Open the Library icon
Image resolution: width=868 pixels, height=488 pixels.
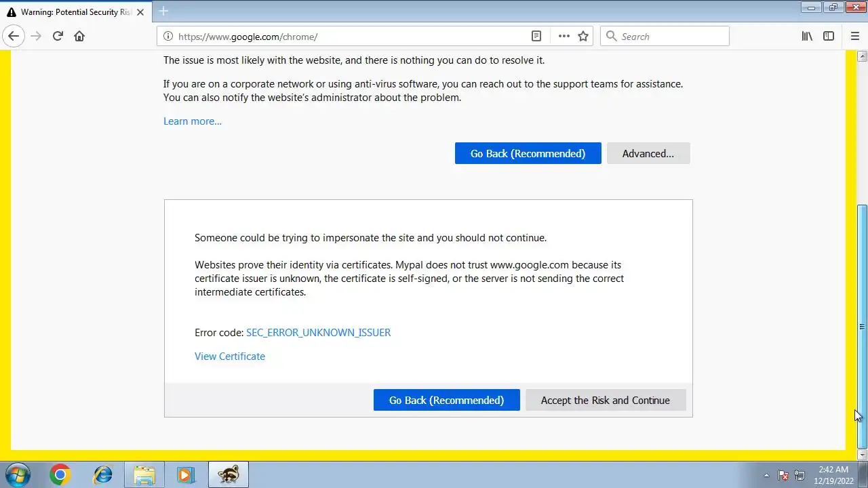point(807,36)
